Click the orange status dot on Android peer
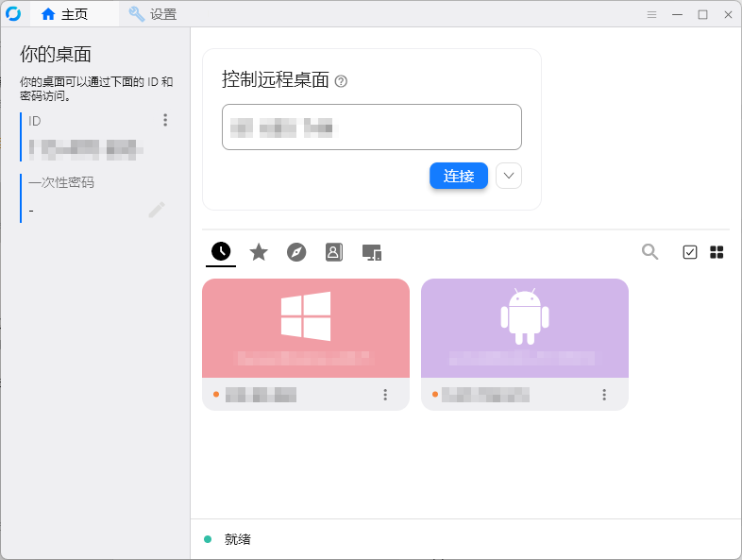Image resolution: width=742 pixels, height=560 pixels. pos(435,395)
